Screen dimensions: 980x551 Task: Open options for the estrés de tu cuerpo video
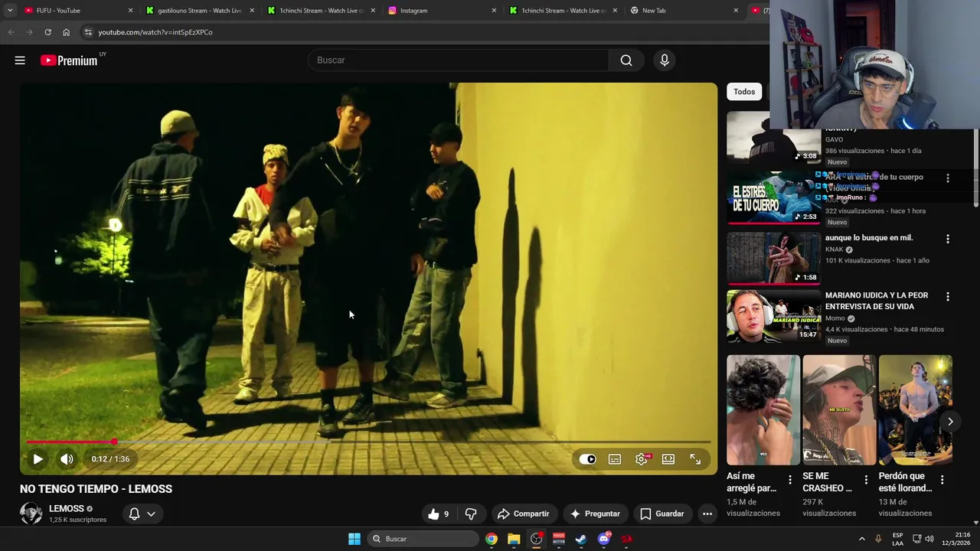(948, 178)
